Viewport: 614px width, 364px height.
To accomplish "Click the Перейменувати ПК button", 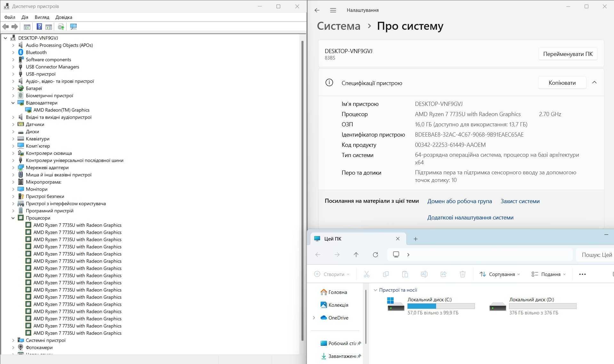I will click(568, 54).
